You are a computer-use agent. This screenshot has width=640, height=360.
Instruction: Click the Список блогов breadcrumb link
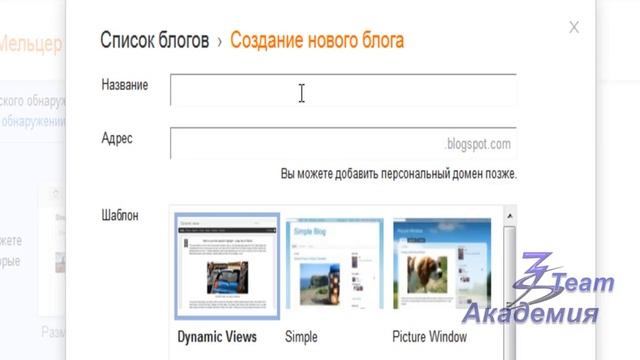[155, 40]
